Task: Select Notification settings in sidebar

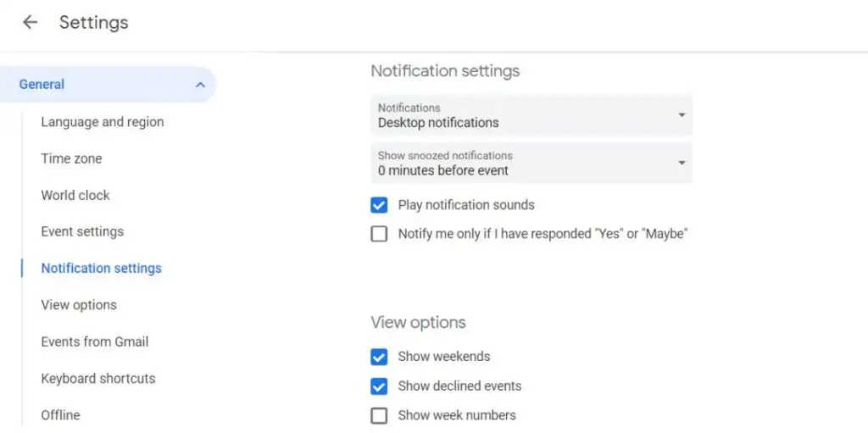Action: [102, 268]
